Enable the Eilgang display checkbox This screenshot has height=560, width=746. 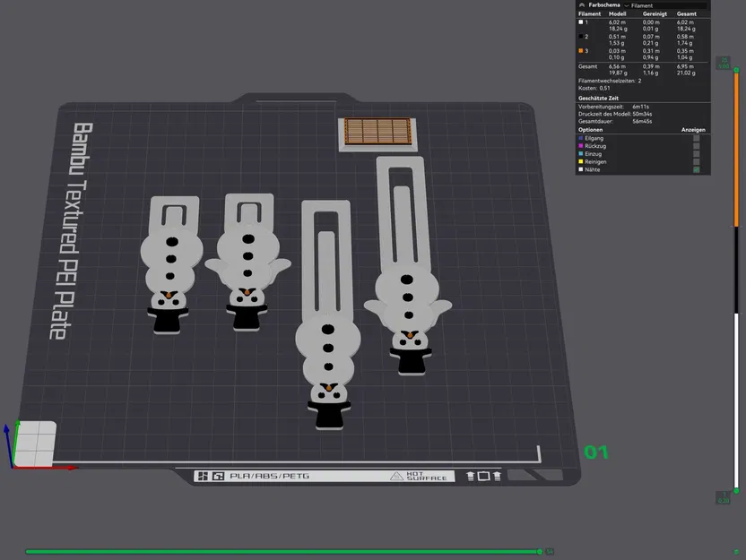tap(697, 138)
